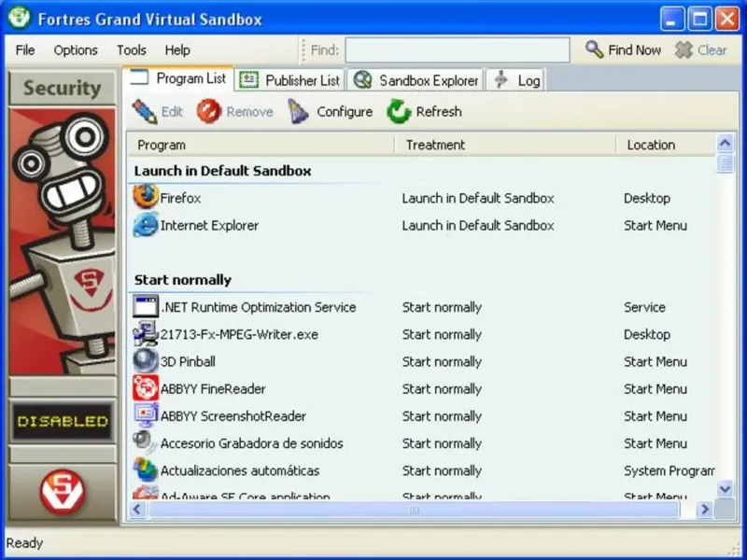Image resolution: width=747 pixels, height=560 pixels.
Task: Click the Service location cell
Action: click(644, 307)
